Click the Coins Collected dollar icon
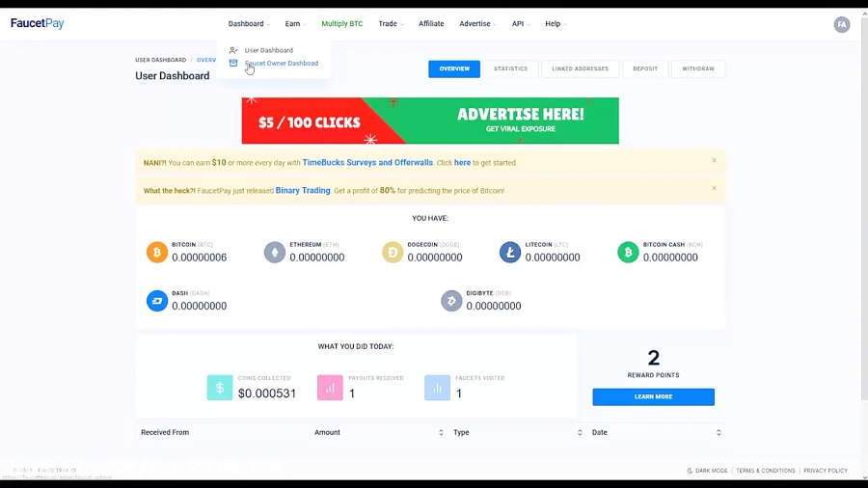868x488 pixels. click(220, 388)
